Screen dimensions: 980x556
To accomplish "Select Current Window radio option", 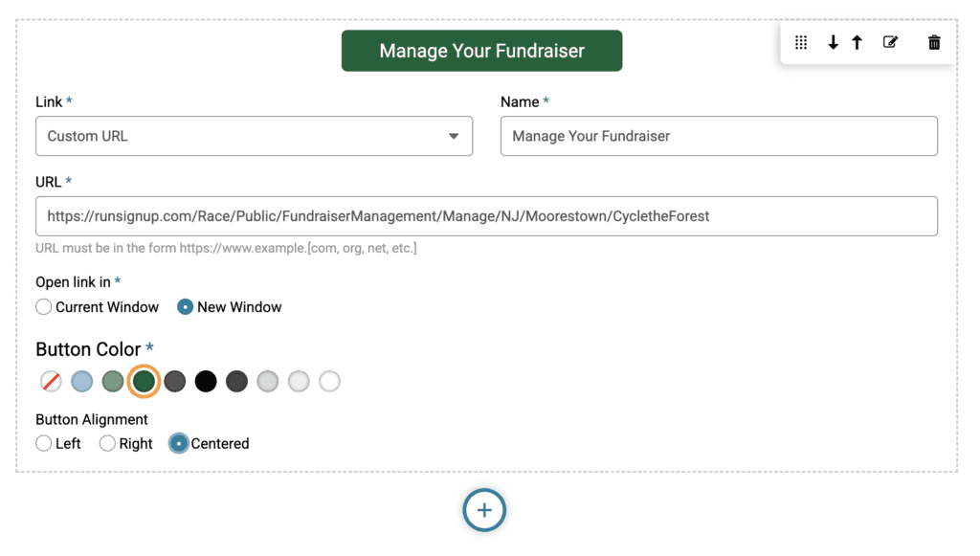I will (x=43, y=307).
